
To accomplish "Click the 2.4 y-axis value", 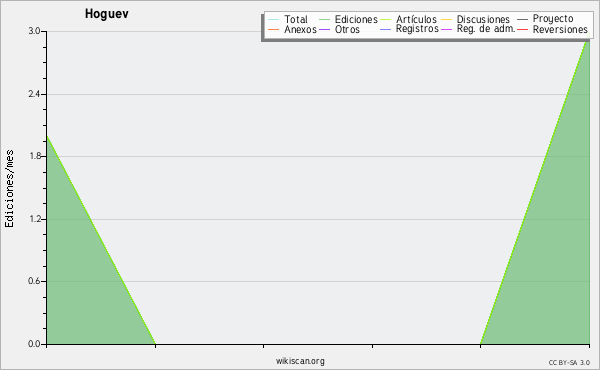I will [34, 94].
